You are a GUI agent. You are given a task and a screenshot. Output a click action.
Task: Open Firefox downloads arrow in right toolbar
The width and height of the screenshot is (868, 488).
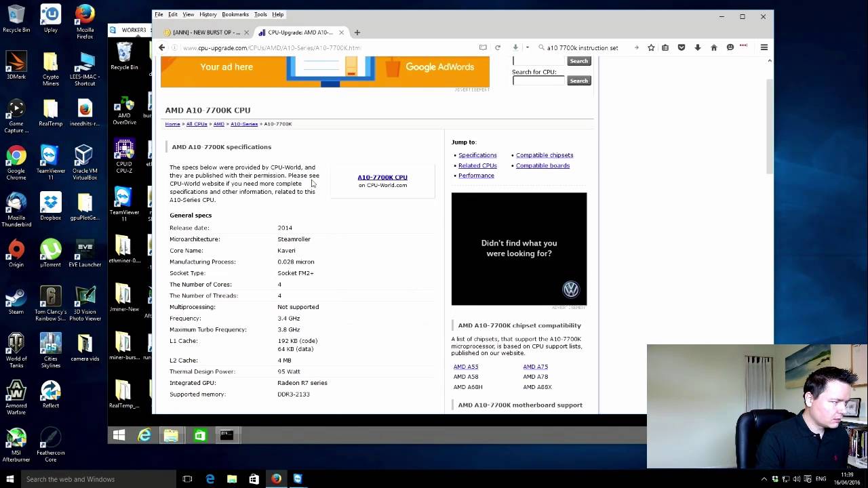697,47
